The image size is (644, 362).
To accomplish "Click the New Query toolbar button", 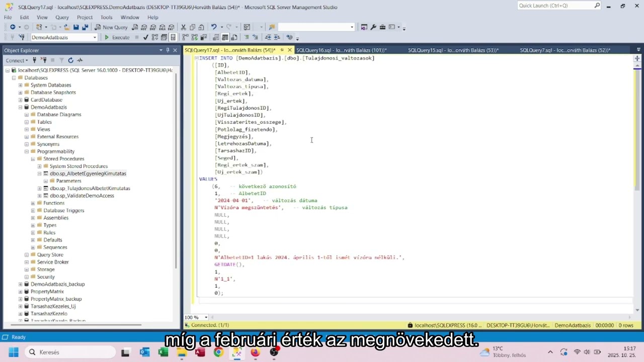I will pos(111,27).
